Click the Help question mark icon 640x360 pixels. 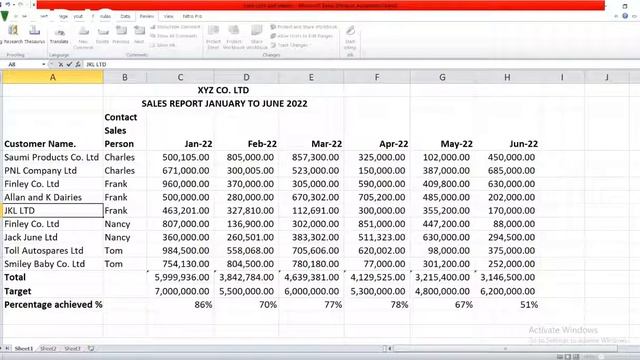[x=625, y=16]
